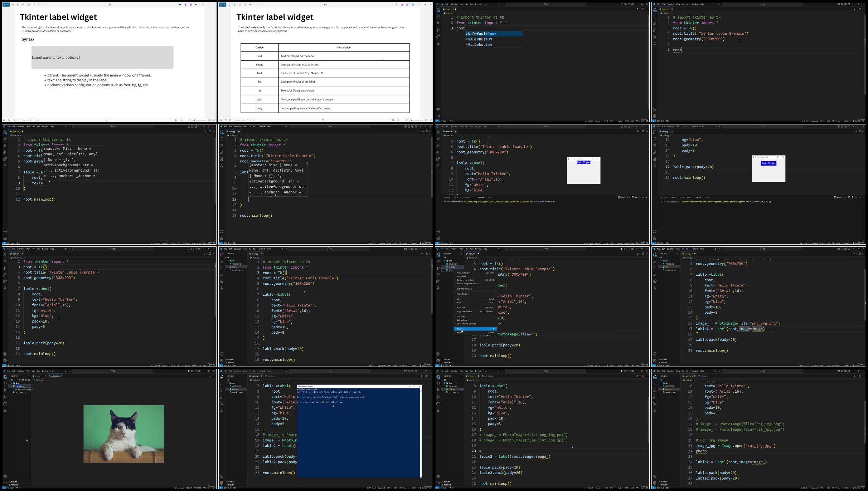Collapse root folder chevron in cat image frame explorer
Screen dimensions: 868x491
9,380
